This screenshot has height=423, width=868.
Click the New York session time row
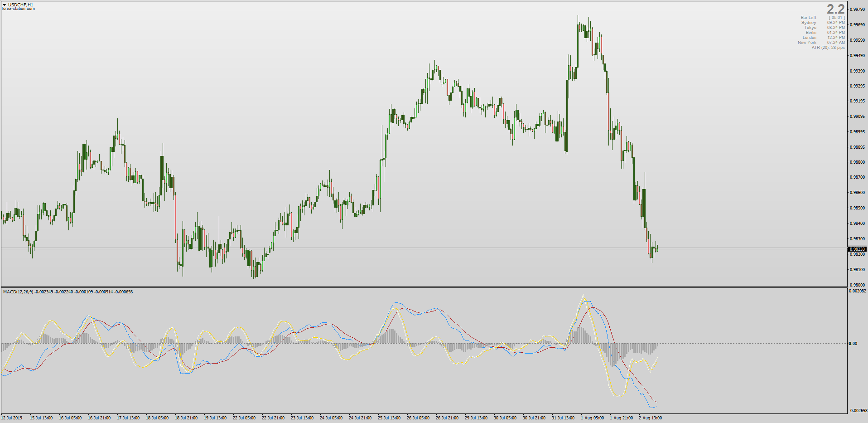(x=821, y=43)
